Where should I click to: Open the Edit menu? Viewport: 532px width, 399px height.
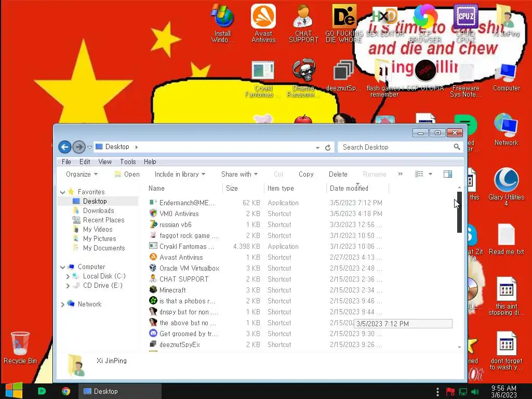[x=85, y=162]
